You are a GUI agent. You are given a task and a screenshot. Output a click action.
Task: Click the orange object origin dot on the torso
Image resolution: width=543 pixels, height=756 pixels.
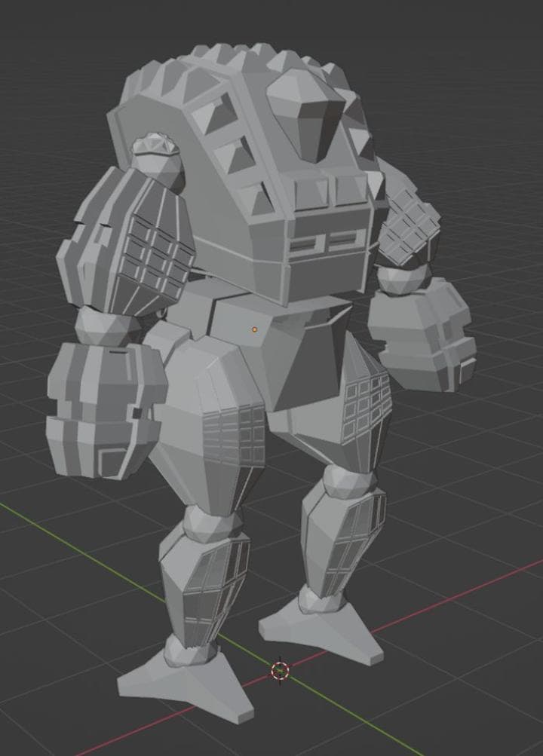tap(255, 329)
